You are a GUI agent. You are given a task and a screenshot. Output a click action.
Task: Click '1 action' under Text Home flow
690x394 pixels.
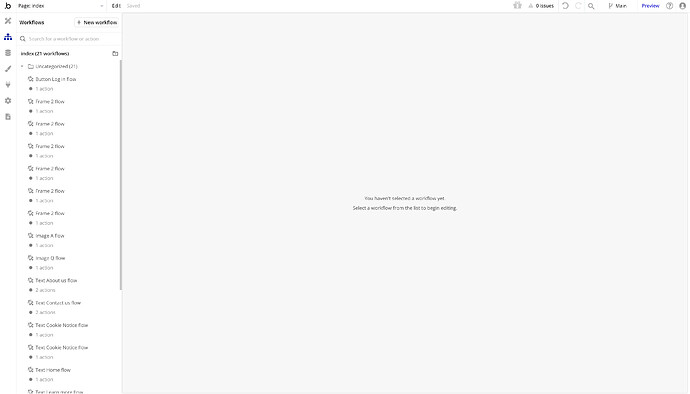pos(44,379)
